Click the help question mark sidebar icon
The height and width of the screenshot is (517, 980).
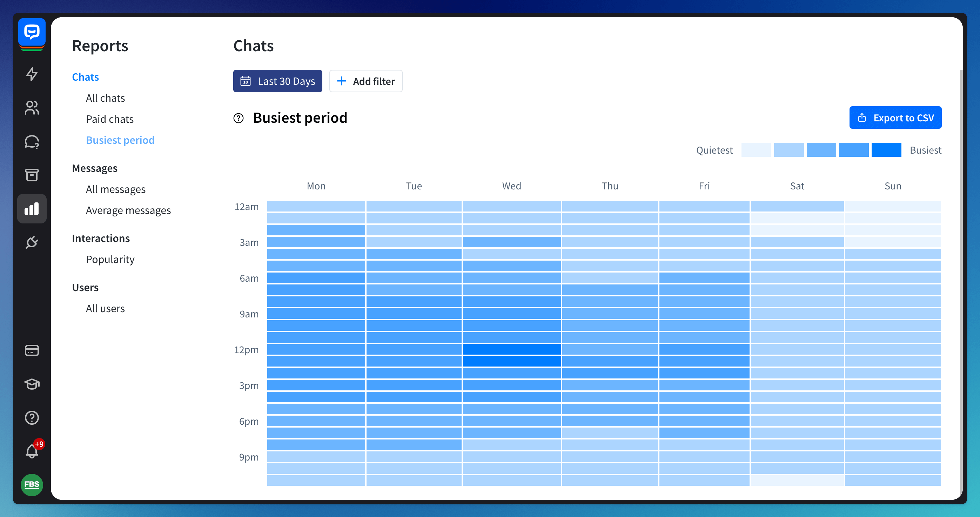tap(32, 418)
